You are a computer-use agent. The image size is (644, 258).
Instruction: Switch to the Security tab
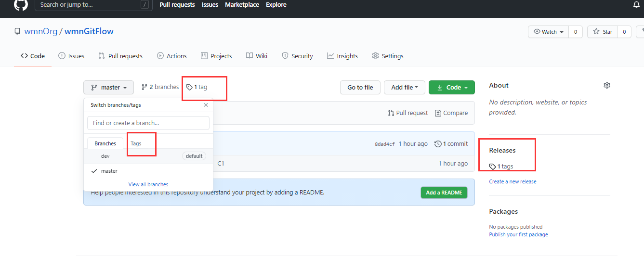(297, 56)
